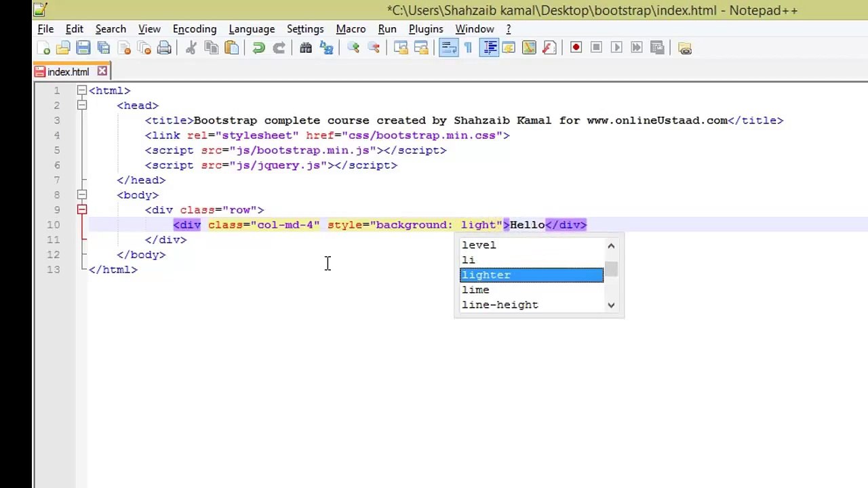This screenshot has height=488, width=868.
Task: Start macro recording with red dot
Action: coord(576,48)
